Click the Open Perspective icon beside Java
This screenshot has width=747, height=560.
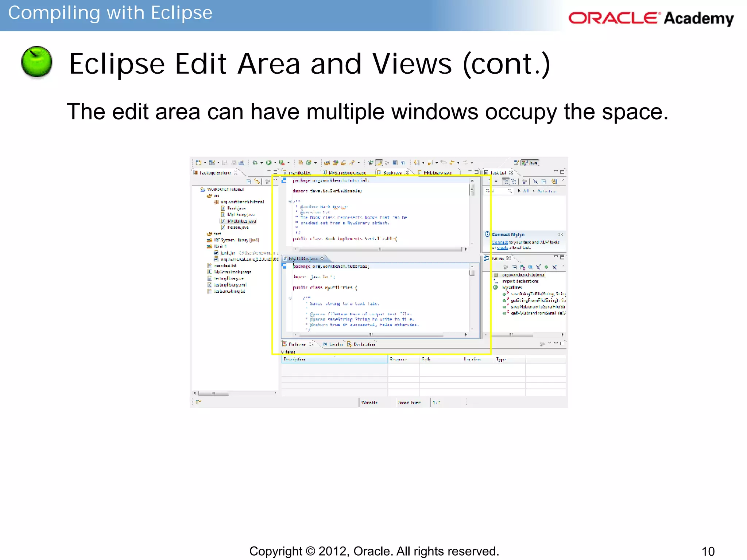click(516, 163)
